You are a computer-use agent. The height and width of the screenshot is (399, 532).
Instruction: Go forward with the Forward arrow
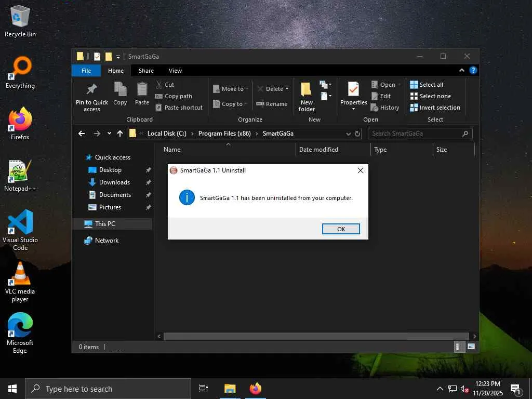coord(97,134)
